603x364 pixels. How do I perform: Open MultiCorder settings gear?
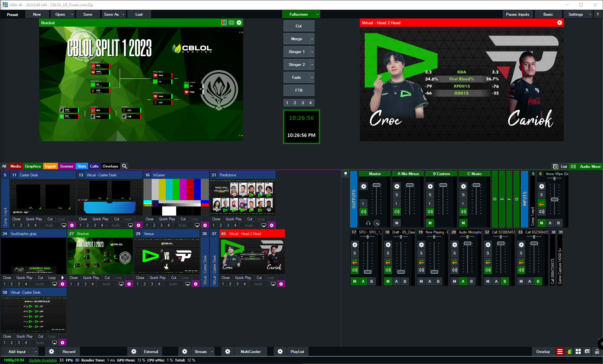click(x=228, y=351)
